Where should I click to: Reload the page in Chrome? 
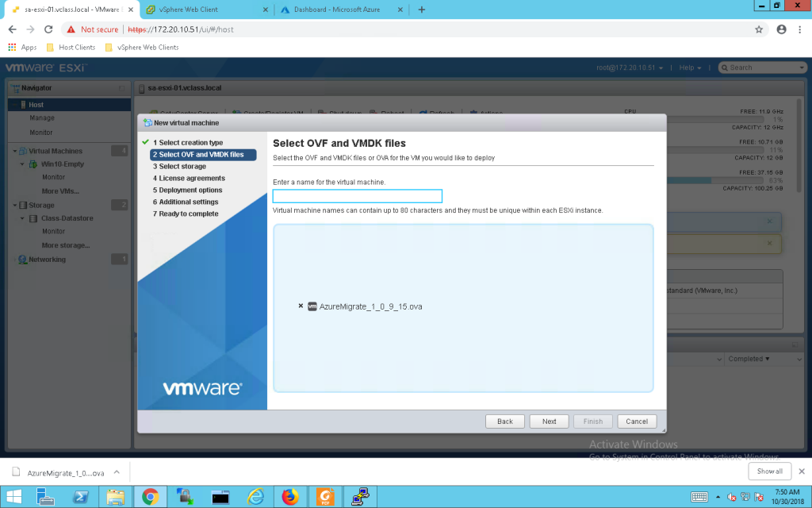coord(48,29)
